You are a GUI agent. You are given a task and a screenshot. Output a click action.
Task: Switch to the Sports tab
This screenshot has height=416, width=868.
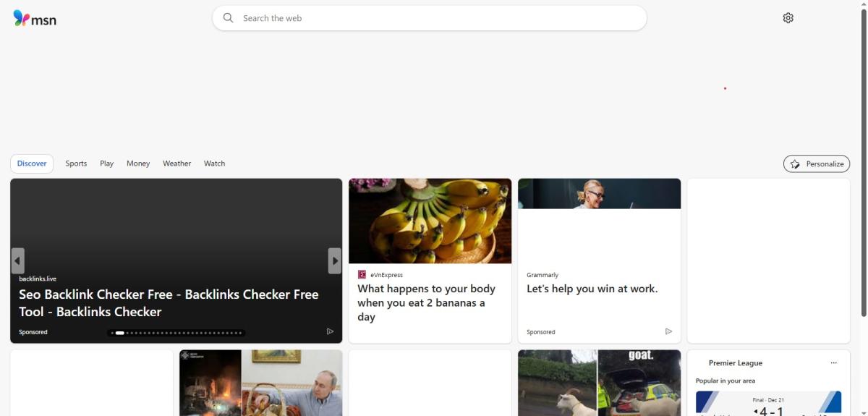[x=76, y=164]
